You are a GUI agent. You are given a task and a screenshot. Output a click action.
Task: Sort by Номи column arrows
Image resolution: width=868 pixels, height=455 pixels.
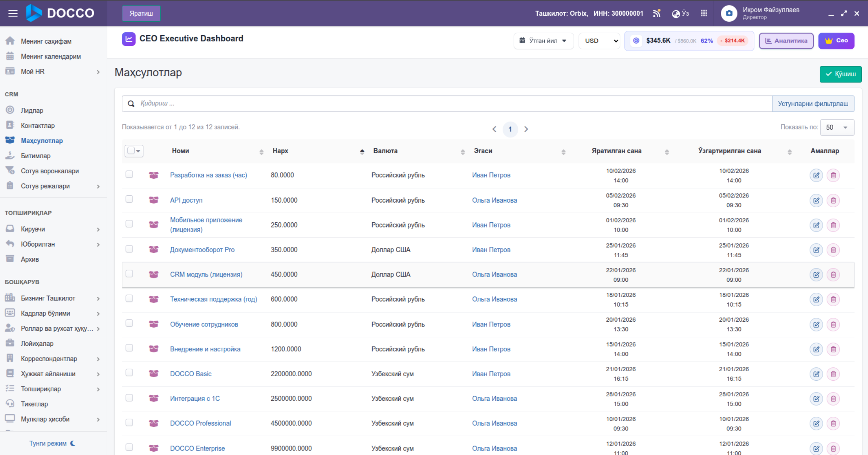261,152
